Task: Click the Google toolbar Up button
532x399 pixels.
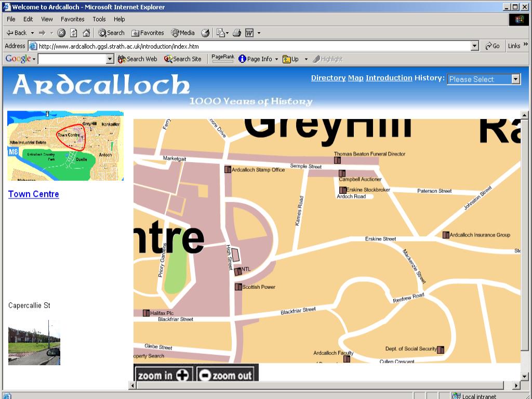Action: click(x=291, y=59)
